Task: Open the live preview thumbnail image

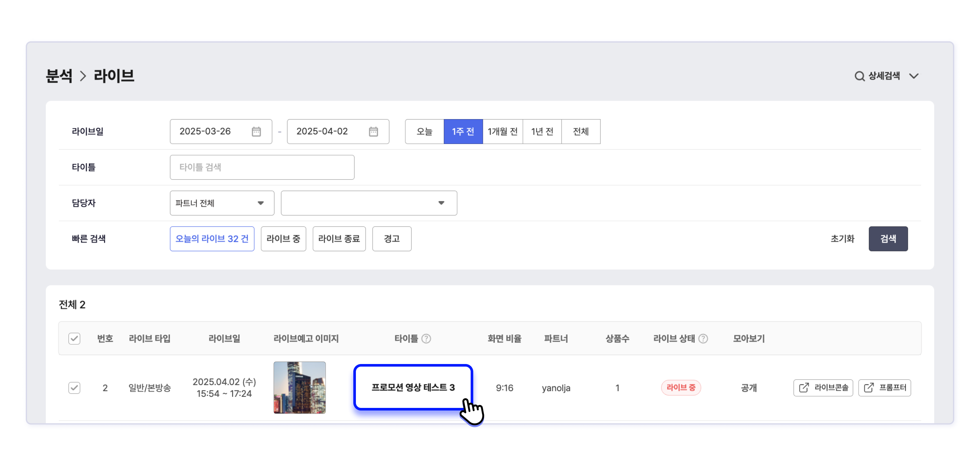Action: 299,388
